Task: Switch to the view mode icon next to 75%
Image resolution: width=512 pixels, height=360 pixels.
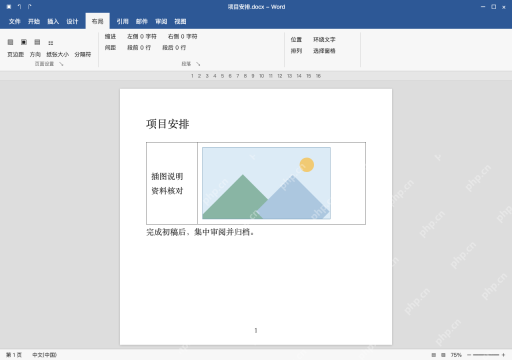Action: (x=443, y=355)
